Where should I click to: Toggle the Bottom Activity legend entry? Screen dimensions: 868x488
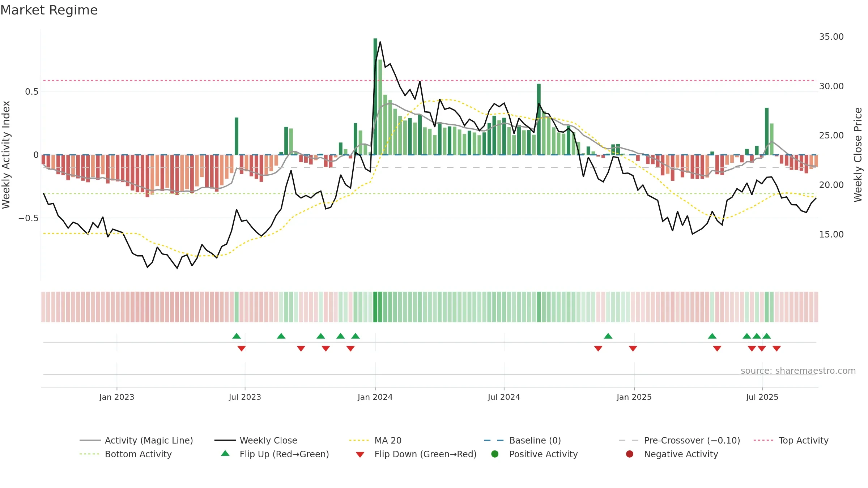tap(125, 454)
